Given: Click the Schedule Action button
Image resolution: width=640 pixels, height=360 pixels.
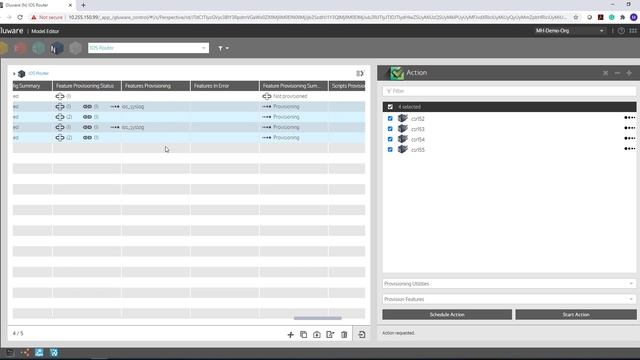Looking at the screenshot, I should (447, 315).
